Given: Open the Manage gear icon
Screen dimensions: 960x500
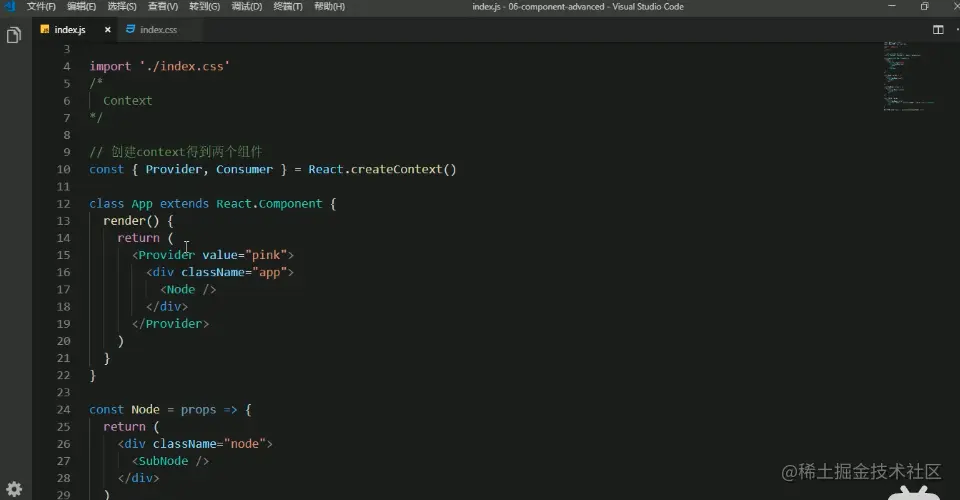Looking at the screenshot, I should [14, 489].
